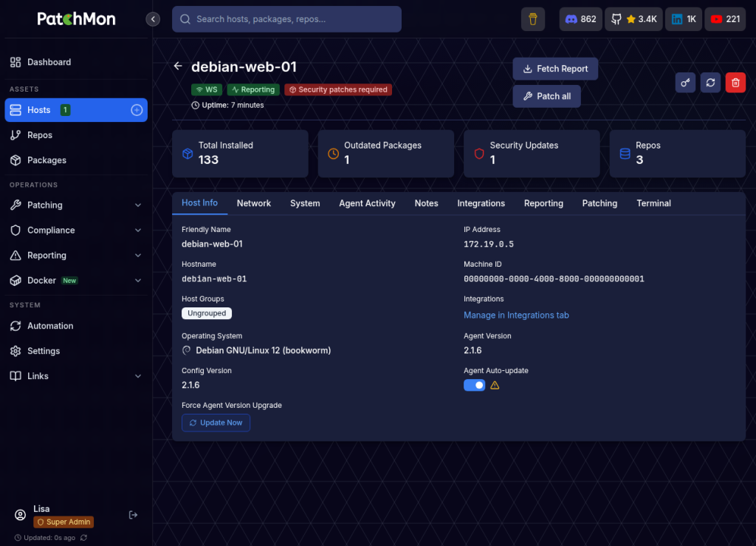Collapse the sidebar with the chevron button

coord(153,19)
